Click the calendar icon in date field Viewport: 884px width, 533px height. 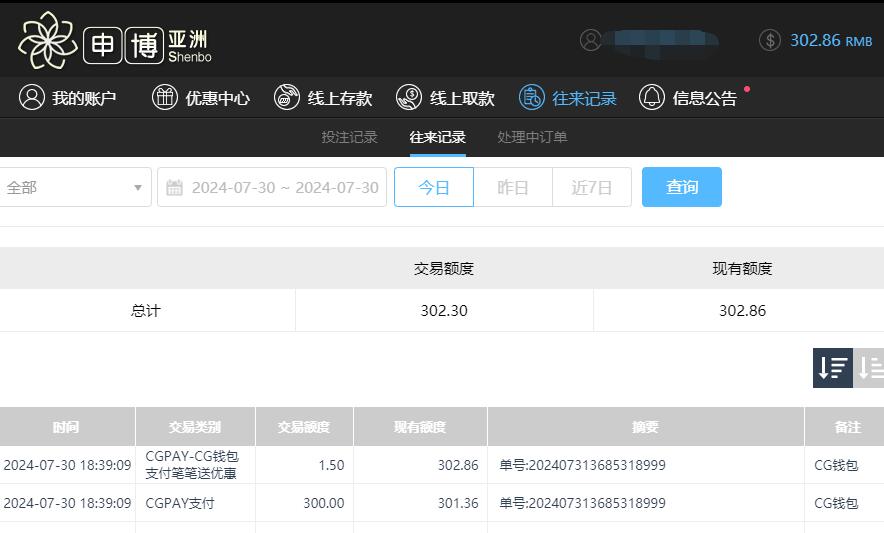(x=174, y=187)
